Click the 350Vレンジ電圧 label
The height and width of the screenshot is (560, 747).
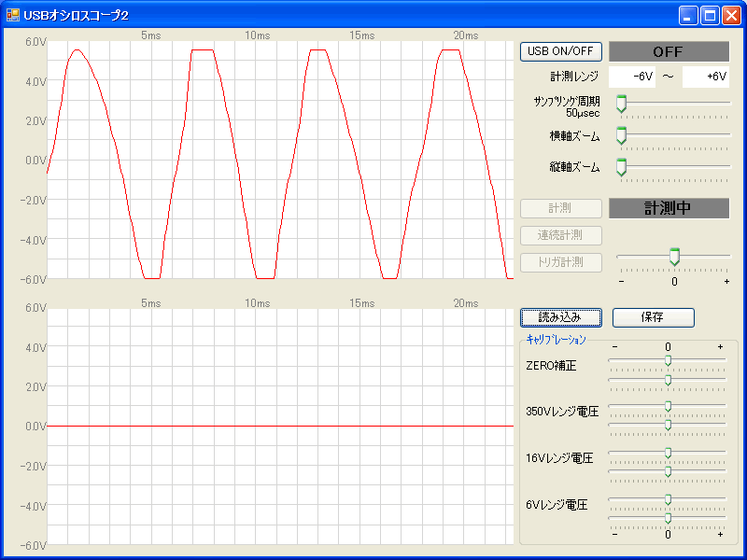tap(562, 412)
